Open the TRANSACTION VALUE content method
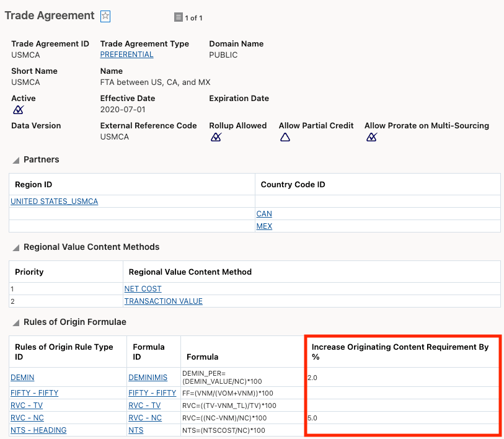This screenshot has height=439, width=504. click(x=163, y=301)
